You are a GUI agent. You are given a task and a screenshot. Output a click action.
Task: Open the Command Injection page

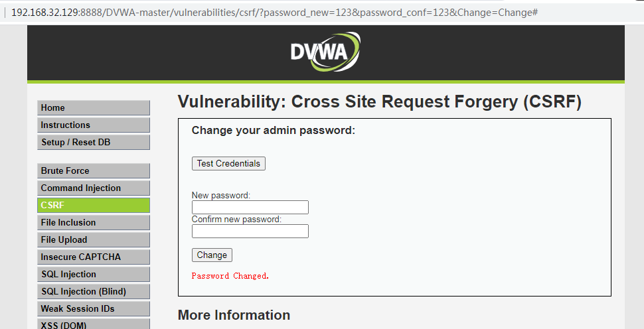tap(94, 188)
